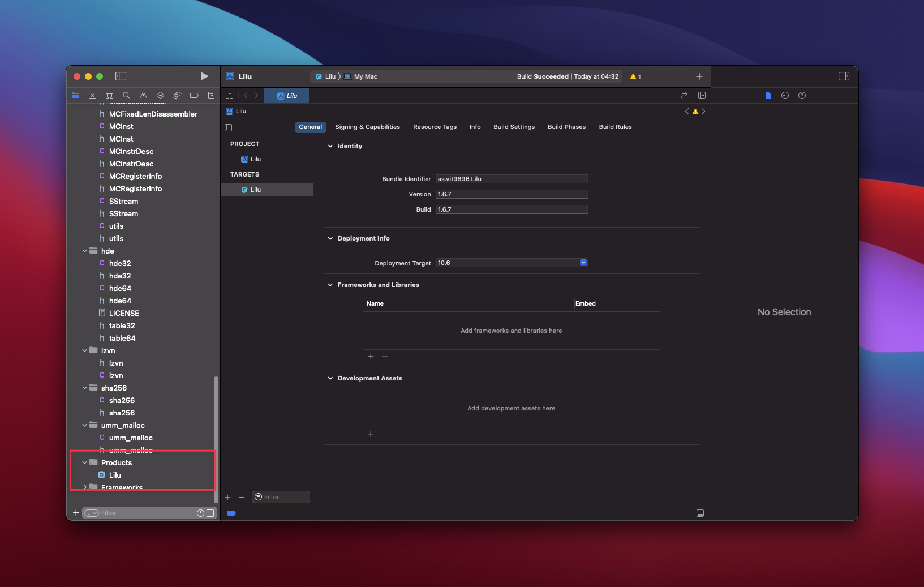Open the History inspector
Image resolution: width=924 pixels, height=587 pixels.
785,96
